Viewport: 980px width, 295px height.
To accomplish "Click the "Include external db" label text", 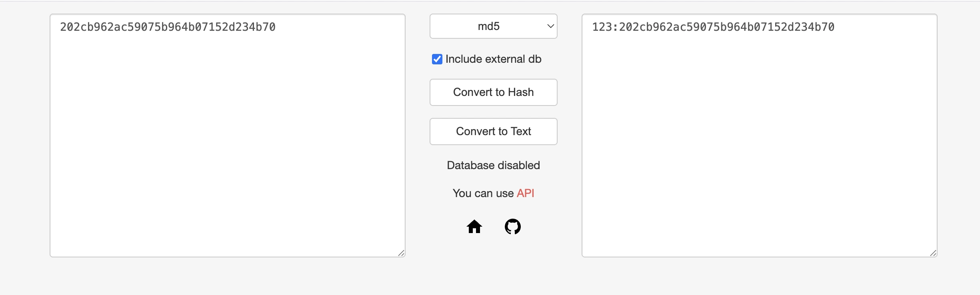I will (x=493, y=59).
